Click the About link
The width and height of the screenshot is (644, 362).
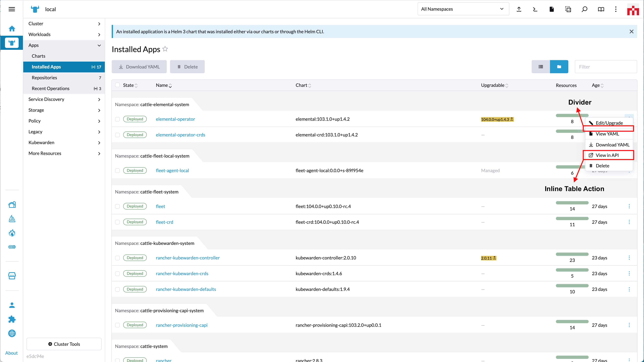click(x=11, y=353)
